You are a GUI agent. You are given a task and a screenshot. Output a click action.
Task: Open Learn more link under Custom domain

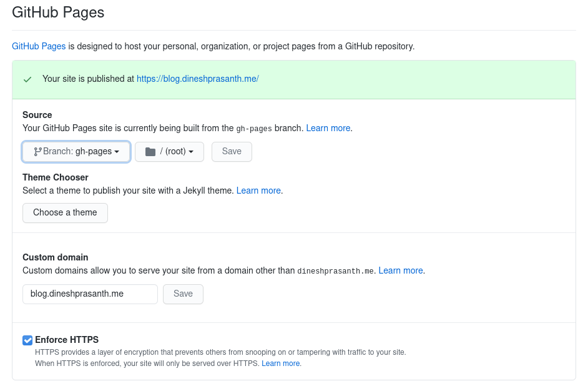[x=401, y=270]
